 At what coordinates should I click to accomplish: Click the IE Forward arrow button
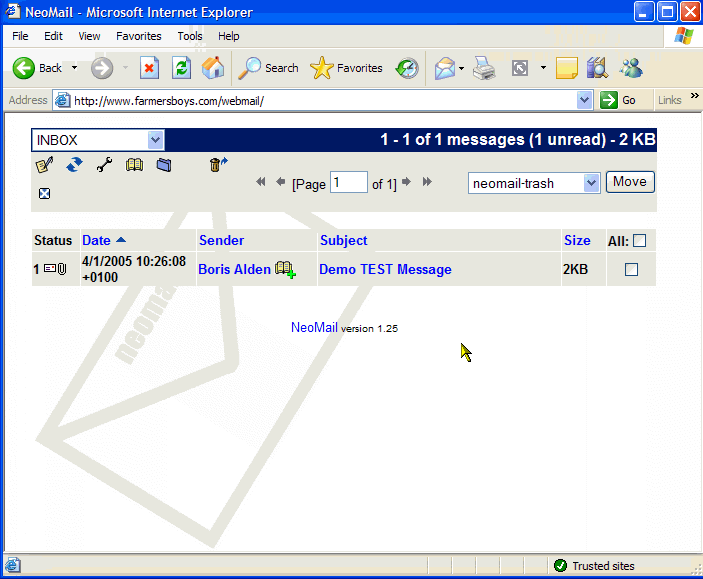102,68
